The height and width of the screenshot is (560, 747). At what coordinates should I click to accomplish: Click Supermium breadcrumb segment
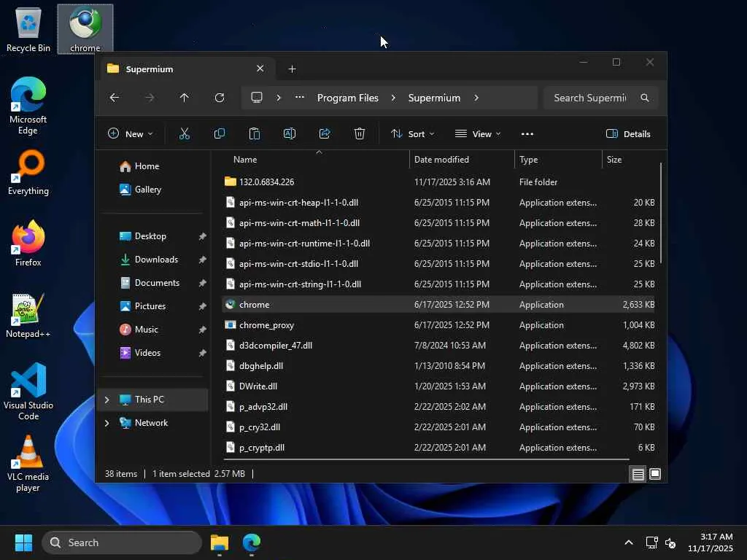(434, 98)
